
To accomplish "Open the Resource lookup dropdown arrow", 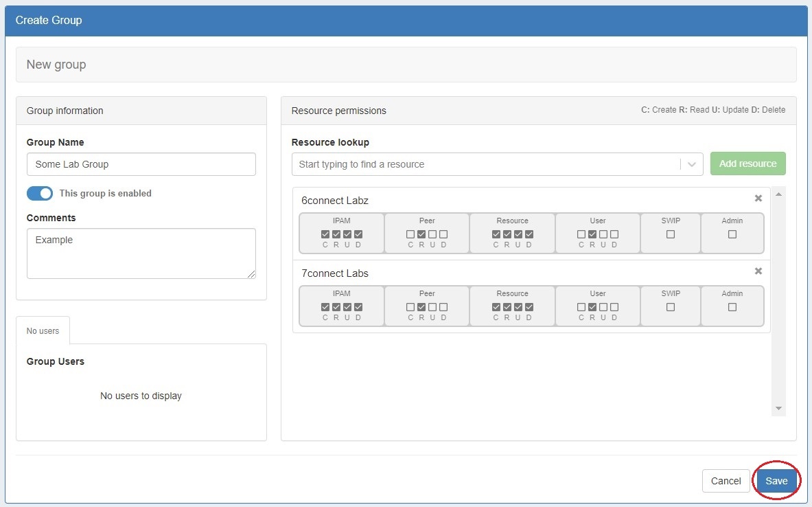I will (691, 164).
